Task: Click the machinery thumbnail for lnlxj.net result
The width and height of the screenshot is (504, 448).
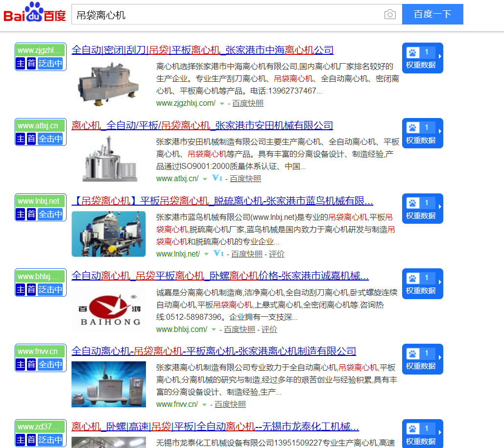Action: (109, 234)
